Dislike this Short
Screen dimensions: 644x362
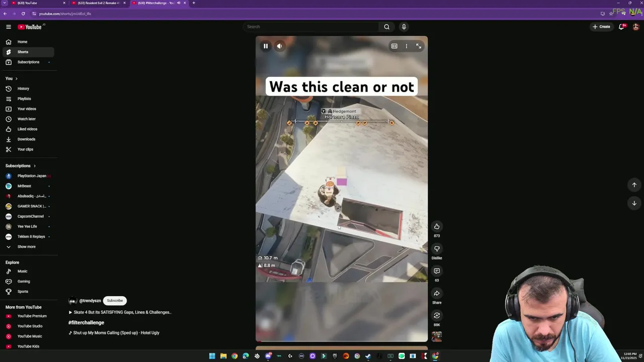click(x=437, y=248)
